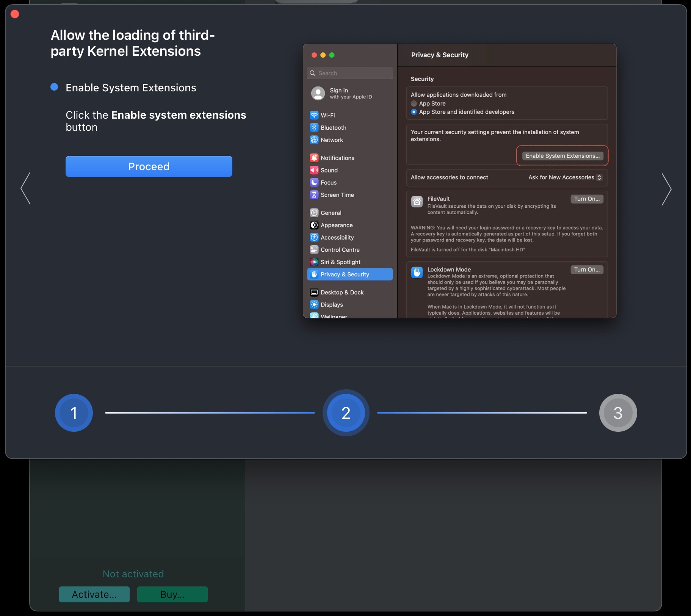
Task: Close the tutorial with the red button
Action: tap(15, 14)
